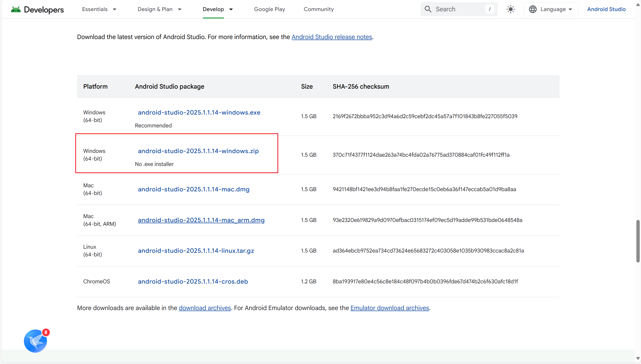Open Android Studio release notes link

[332, 37]
